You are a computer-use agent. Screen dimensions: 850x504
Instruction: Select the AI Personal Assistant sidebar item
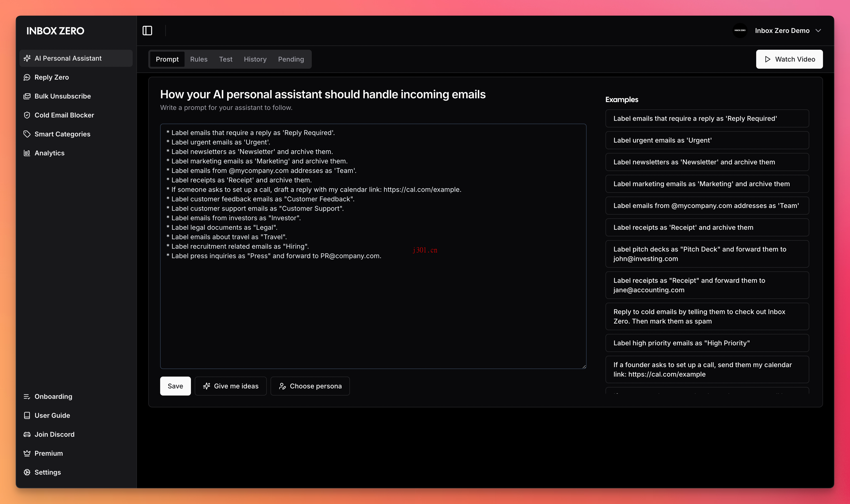(76, 58)
